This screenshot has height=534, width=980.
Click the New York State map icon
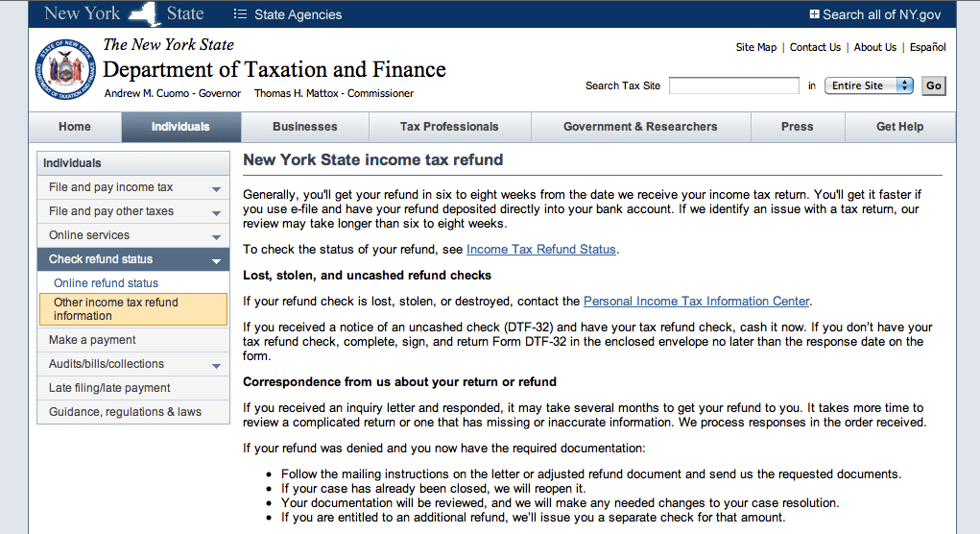pyautogui.click(x=145, y=14)
